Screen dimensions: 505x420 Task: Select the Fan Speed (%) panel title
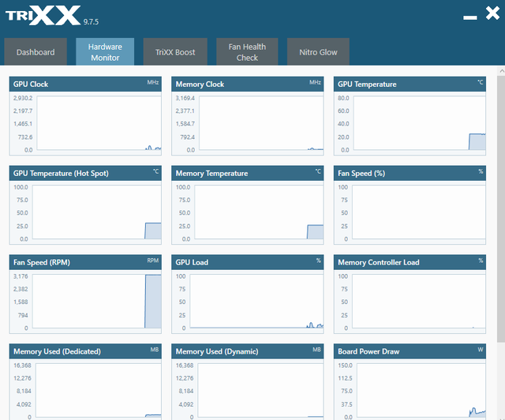pos(361,174)
